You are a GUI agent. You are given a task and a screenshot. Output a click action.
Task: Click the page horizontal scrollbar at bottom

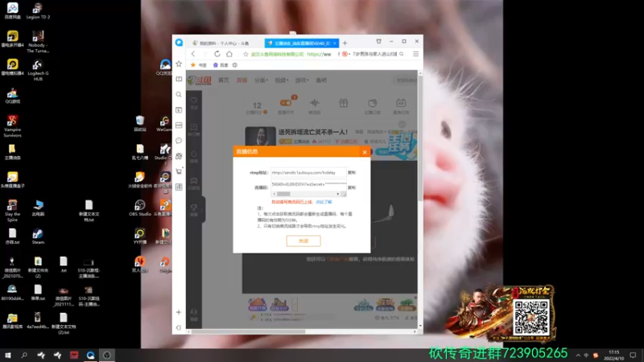[249, 331]
